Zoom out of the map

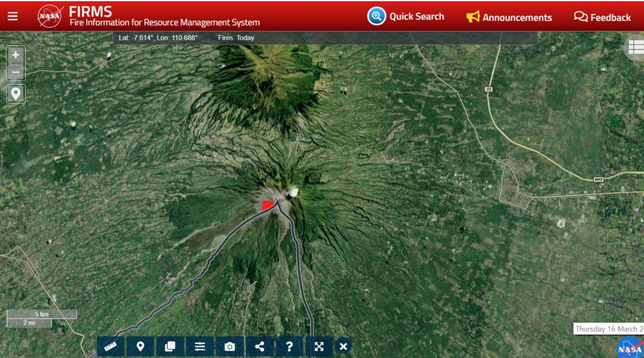(16, 72)
